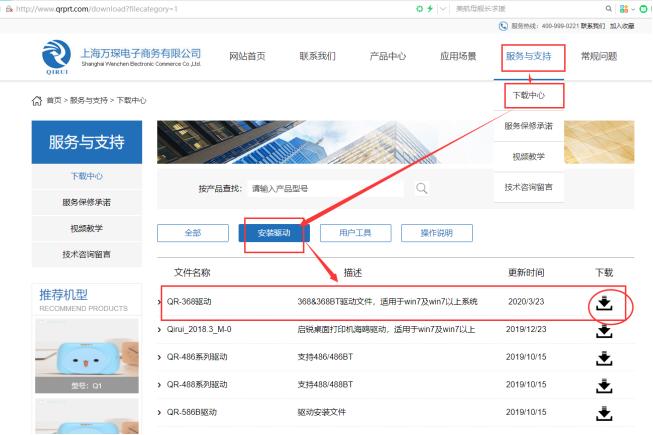Screen dimensions: 653x435
Task: Open 服务与支持 in the top navigation
Action: coord(528,56)
